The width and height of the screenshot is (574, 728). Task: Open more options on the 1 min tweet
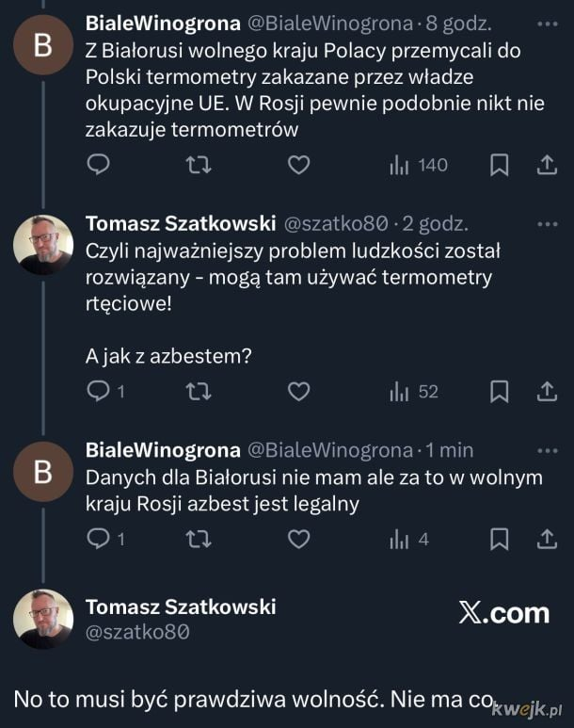[547, 450]
